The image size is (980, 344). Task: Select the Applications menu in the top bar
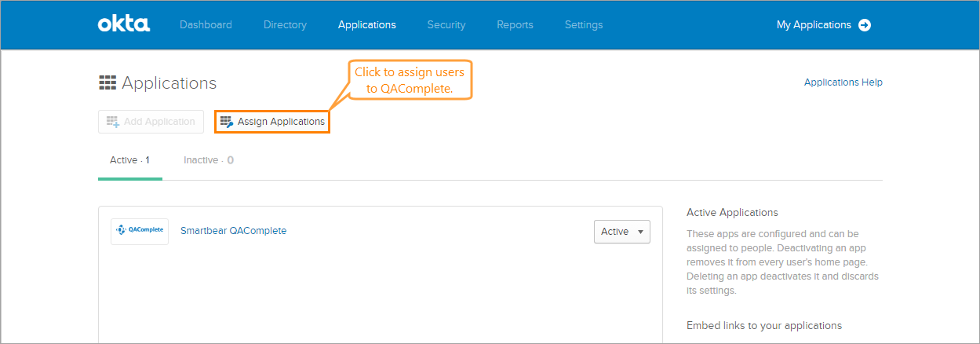tap(366, 25)
